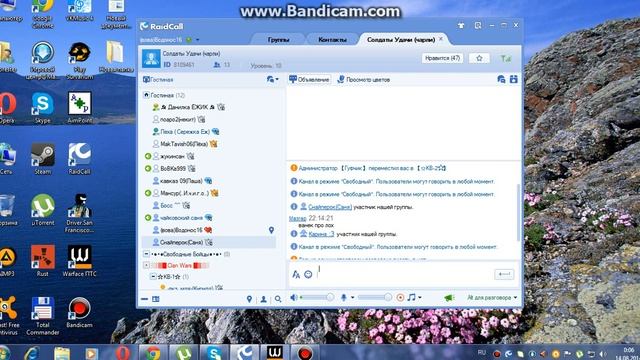Open microphone settings dropdown arrow
Image resolution: width=640 pixels, height=360 pixels.
[352, 298]
